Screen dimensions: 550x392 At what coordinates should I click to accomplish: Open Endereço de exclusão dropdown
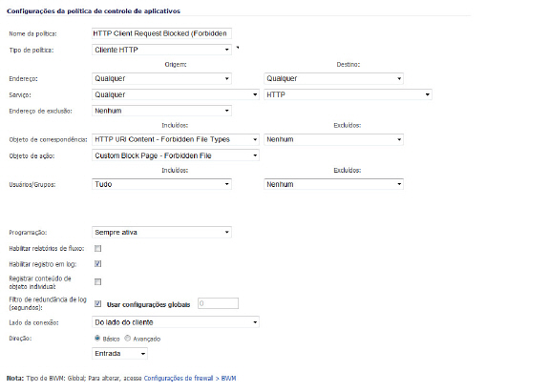coord(161,111)
